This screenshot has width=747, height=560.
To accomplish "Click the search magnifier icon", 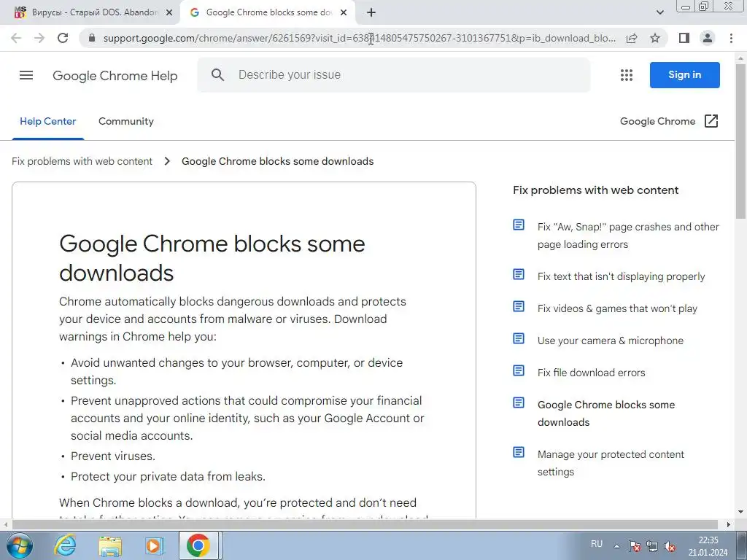I will [217, 75].
